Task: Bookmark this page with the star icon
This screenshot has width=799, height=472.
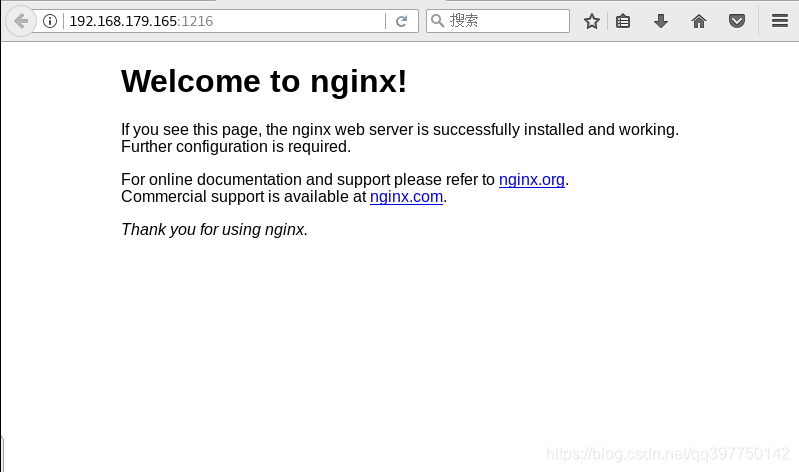Action: coord(592,21)
